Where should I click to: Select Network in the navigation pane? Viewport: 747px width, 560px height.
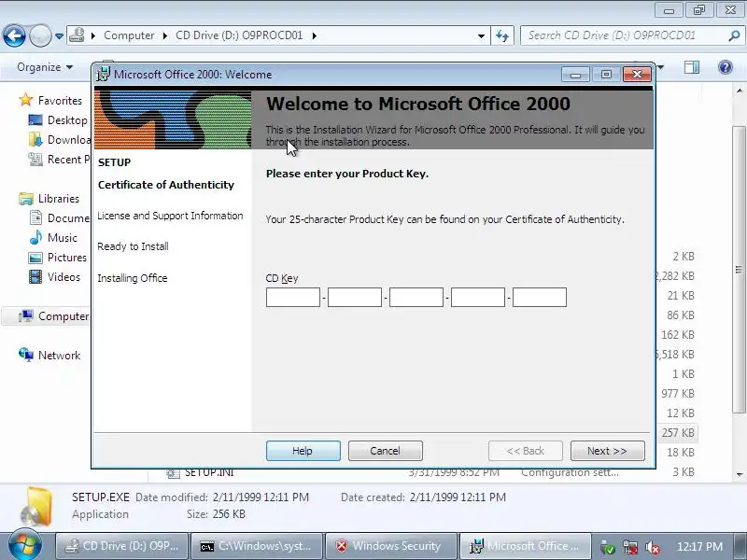point(59,356)
